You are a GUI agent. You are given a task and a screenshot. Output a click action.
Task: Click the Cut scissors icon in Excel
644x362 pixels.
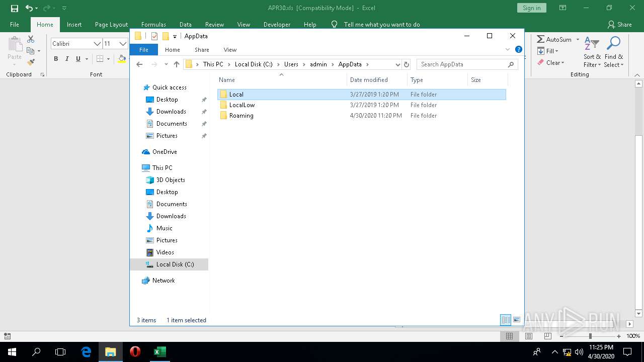pyautogui.click(x=31, y=39)
